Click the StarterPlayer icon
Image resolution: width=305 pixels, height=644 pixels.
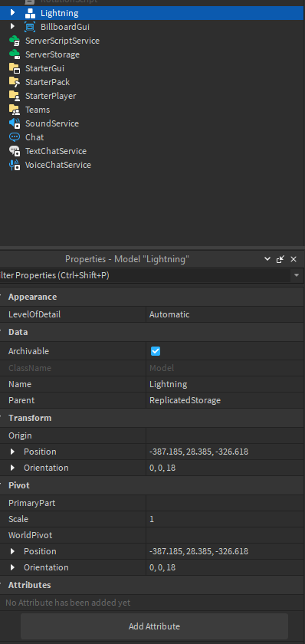pos(15,96)
